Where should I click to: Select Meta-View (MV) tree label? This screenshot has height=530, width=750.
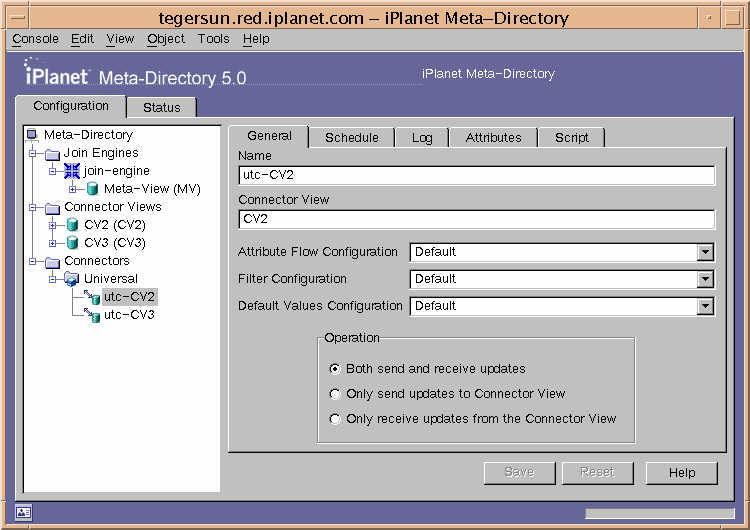pyautogui.click(x=152, y=189)
